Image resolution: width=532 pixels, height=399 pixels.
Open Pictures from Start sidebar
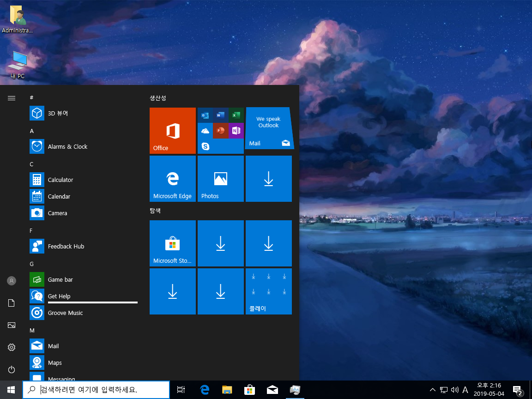12,325
